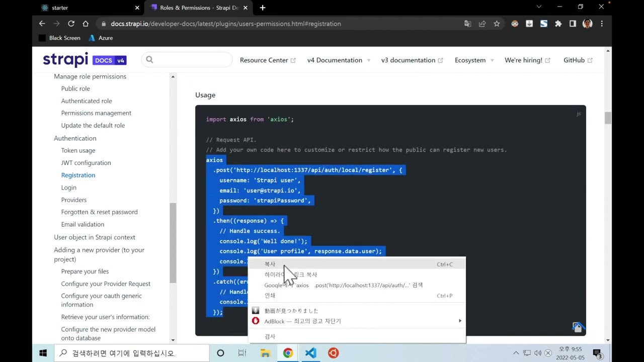Image resolution: width=644 pixels, height=362 pixels.
Task: Choose Google search entry in context menu
Action: (357, 285)
